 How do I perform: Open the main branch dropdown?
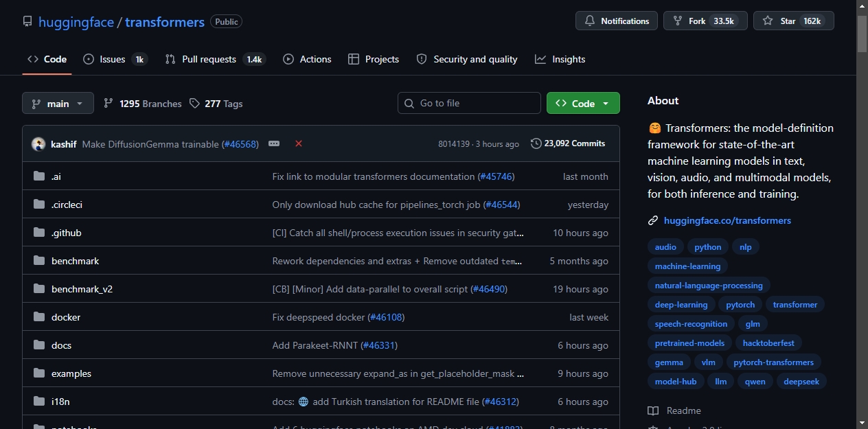click(x=58, y=104)
